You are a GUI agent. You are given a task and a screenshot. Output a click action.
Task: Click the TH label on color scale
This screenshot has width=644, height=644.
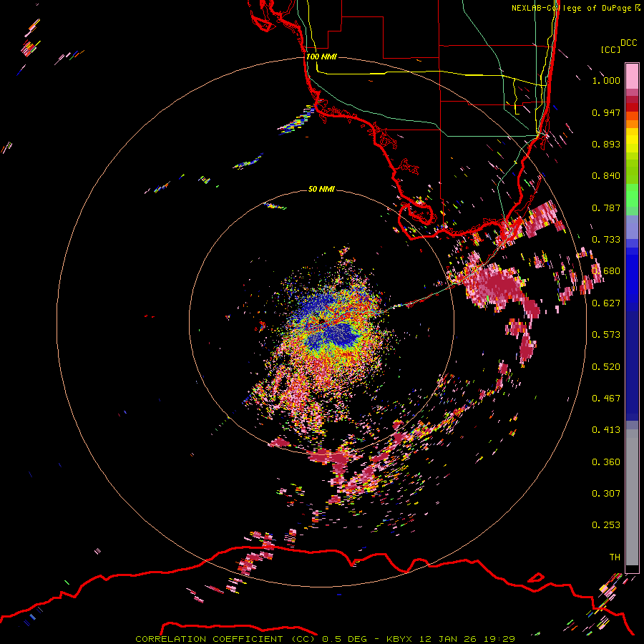pos(615,557)
